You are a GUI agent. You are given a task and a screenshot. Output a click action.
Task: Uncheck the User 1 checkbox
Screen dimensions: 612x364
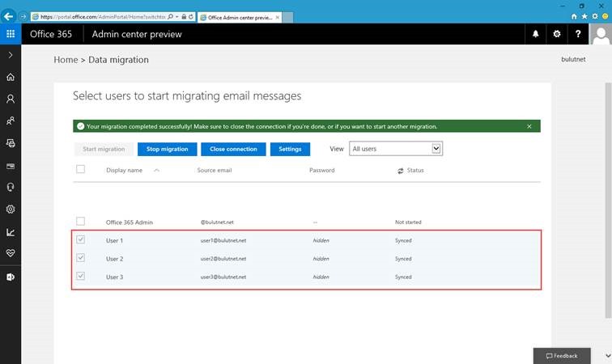coord(80,239)
